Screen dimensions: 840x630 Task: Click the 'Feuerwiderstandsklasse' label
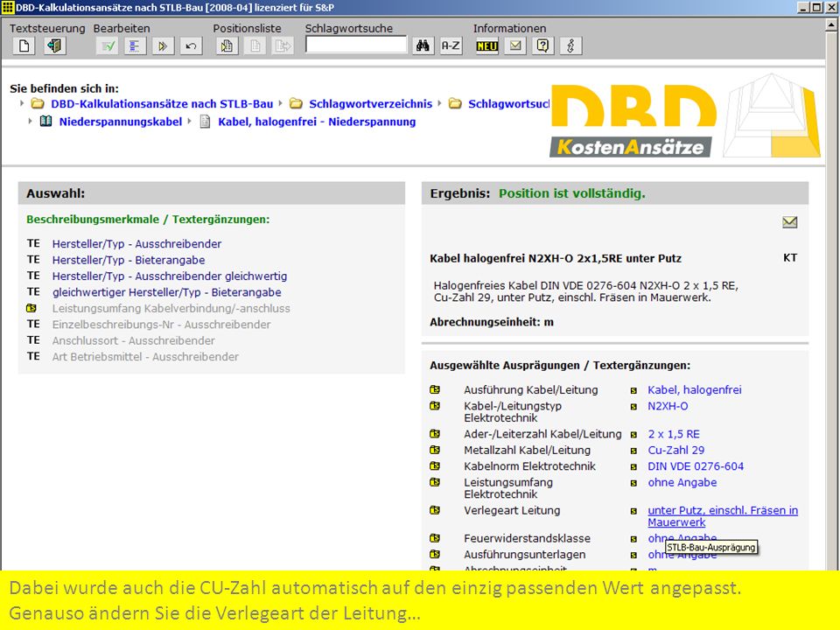pyautogui.click(x=527, y=538)
